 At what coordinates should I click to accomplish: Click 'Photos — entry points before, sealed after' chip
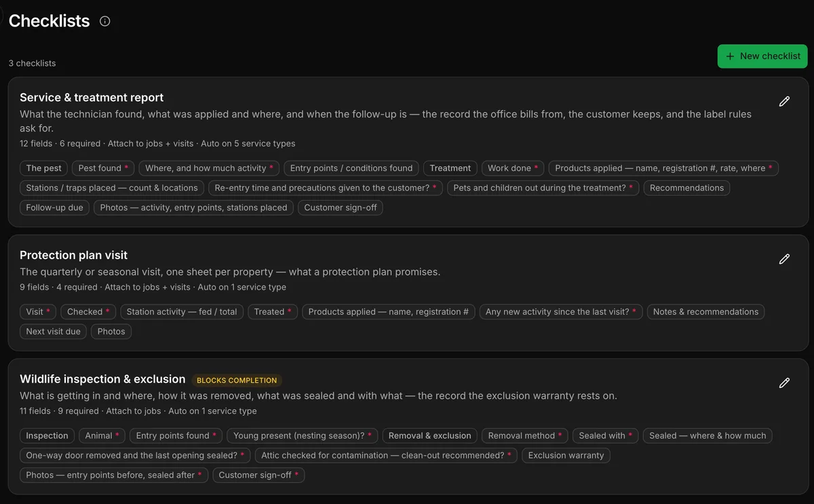114,475
